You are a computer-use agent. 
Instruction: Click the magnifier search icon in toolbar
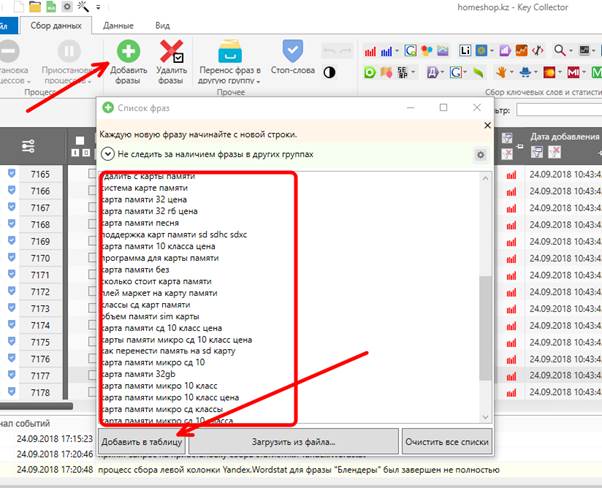click(x=557, y=49)
